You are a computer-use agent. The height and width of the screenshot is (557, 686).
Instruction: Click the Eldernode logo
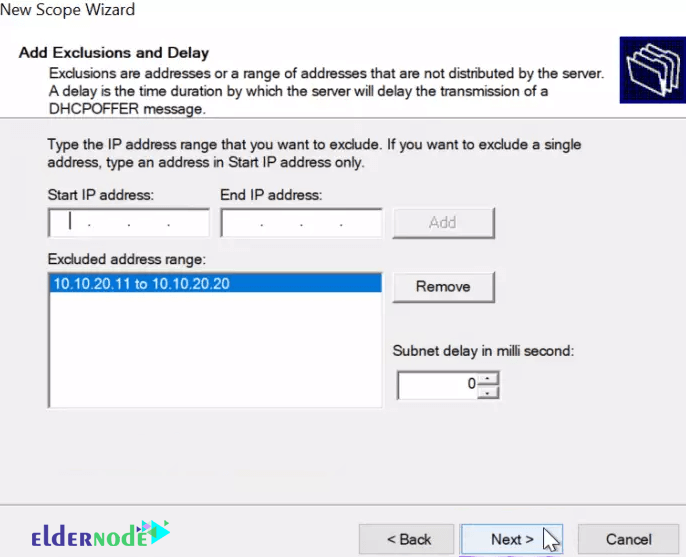(100, 534)
